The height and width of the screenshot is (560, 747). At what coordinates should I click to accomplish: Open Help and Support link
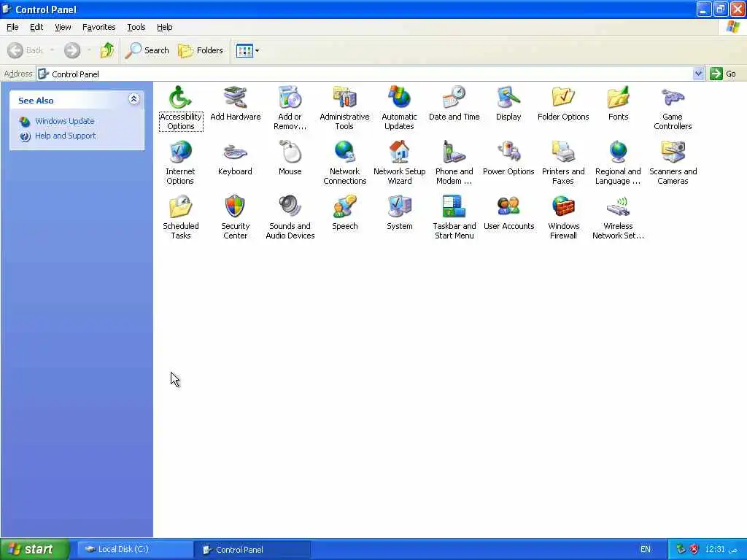(x=65, y=136)
